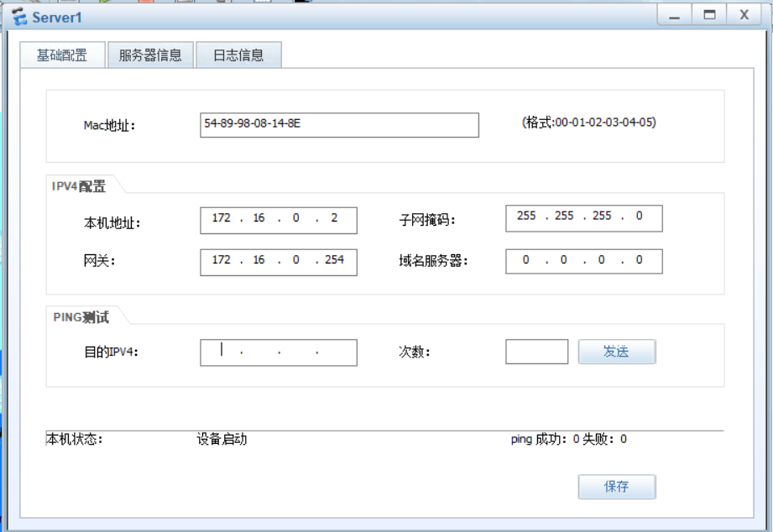Minimize the Server1 window
773x532 pixels.
675,15
